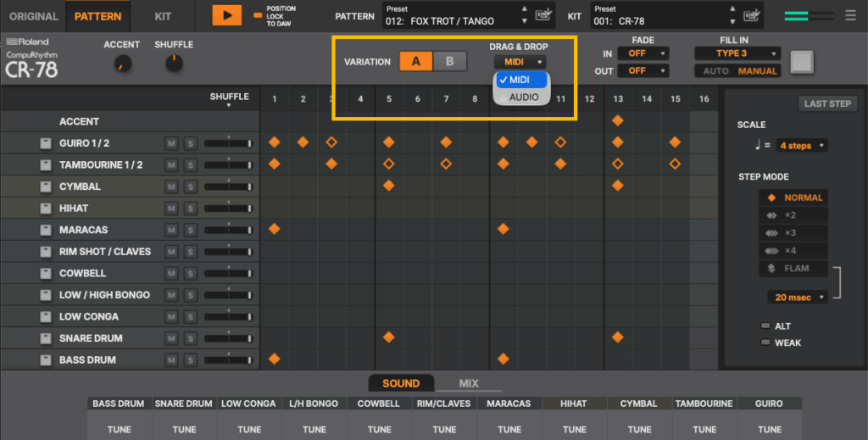The height and width of the screenshot is (440, 868).
Task: Open the Drag & Drop MIDI dropdown
Action: (520, 62)
